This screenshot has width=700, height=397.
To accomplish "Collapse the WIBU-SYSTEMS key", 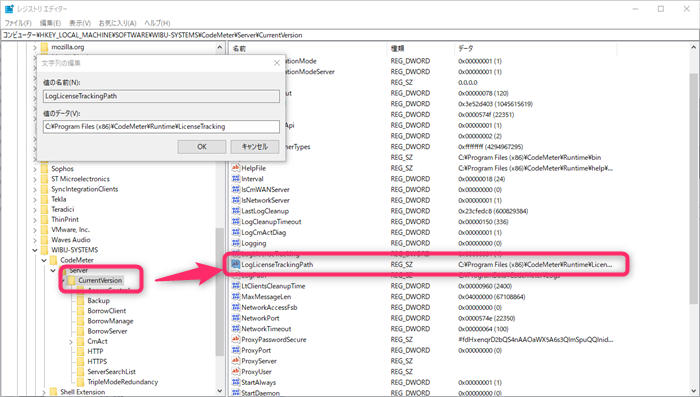I will pos(35,250).
